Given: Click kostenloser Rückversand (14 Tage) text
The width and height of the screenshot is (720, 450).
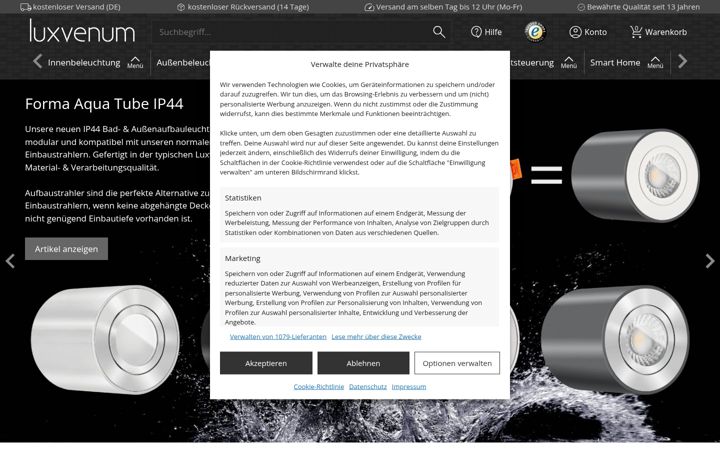Looking at the screenshot, I should (248, 7).
